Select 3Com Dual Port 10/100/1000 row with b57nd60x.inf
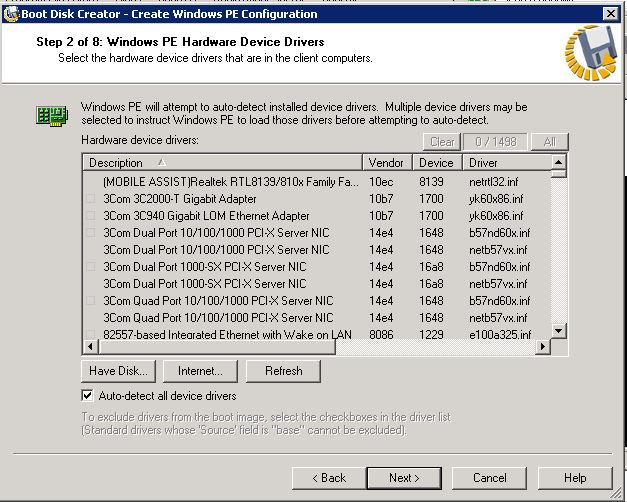This screenshot has width=627, height=502. pyautogui.click(x=317, y=233)
